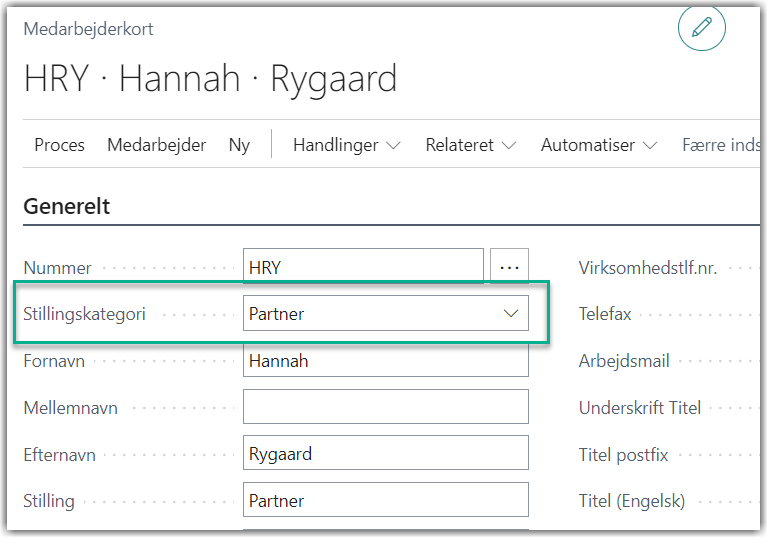Click the Stilling text field
Screen dimensions: 768x538
click(x=385, y=500)
